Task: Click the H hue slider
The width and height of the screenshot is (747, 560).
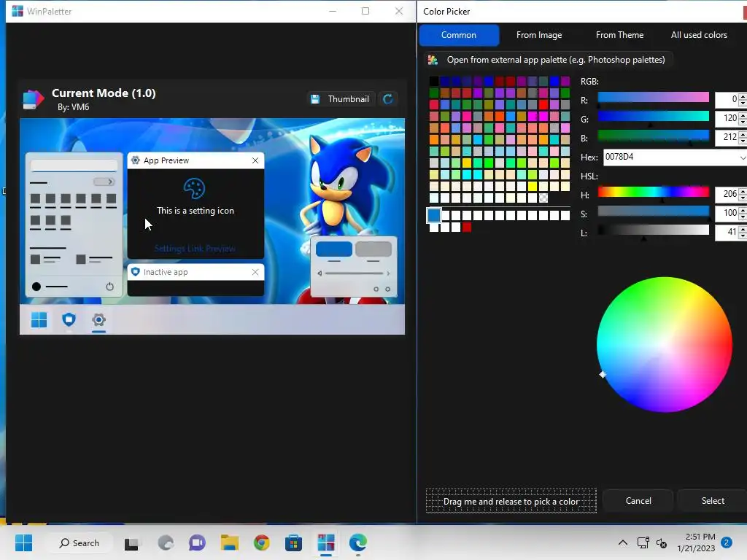Action: [x=653, y=192]
